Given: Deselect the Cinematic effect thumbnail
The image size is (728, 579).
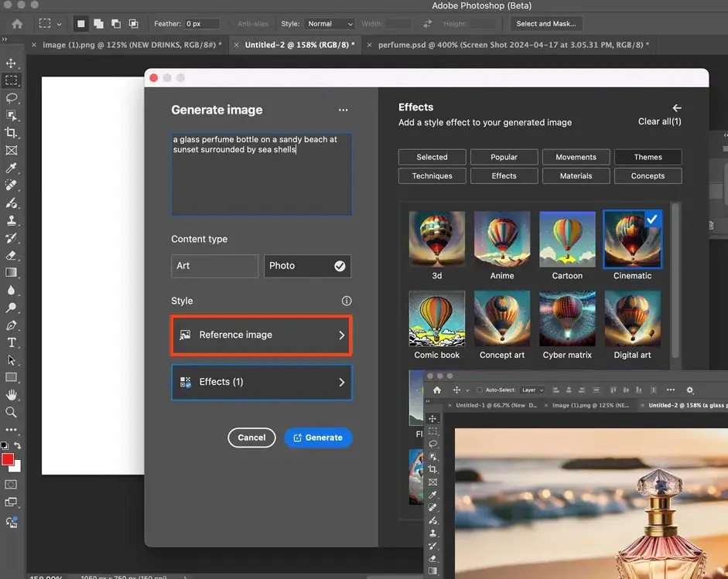Looking at the screenshot, I should point(632,240).
